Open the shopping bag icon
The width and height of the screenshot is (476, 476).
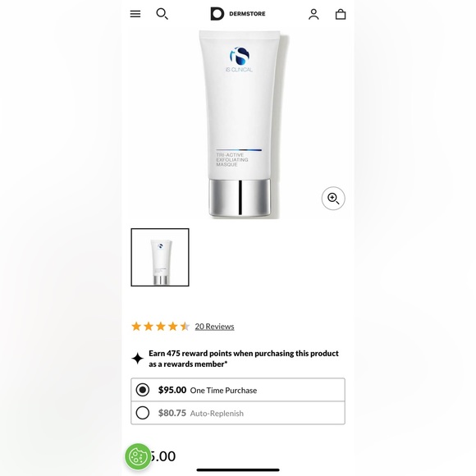tap(341, 14)
